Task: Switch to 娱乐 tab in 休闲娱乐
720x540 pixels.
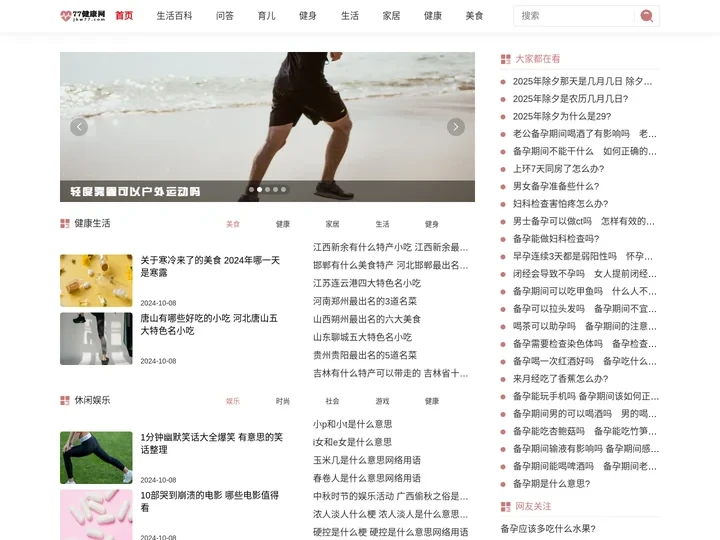Action: [233, 401]
